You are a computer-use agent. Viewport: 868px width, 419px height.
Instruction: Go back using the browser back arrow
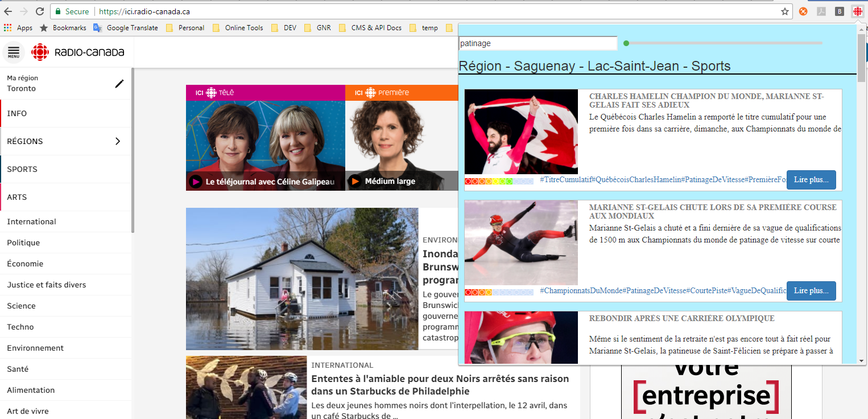[x=8, y=11]
